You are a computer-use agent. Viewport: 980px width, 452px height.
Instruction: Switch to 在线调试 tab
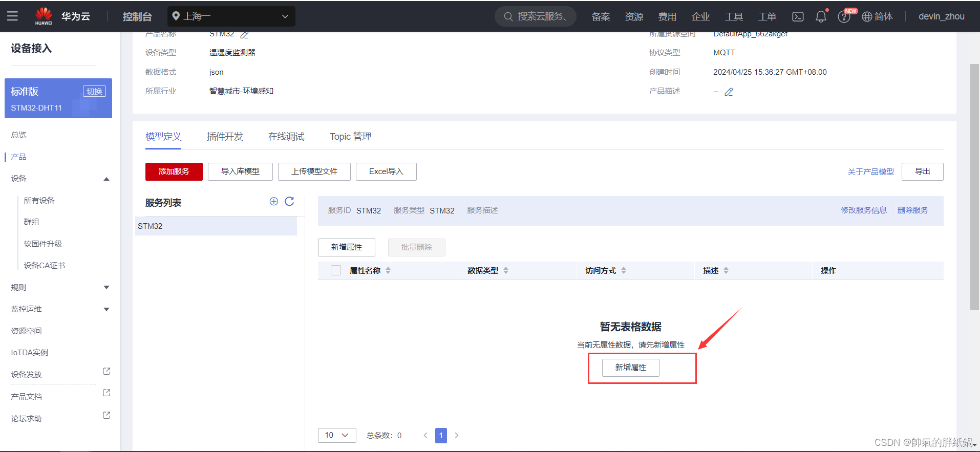click(x=286, y=137)
